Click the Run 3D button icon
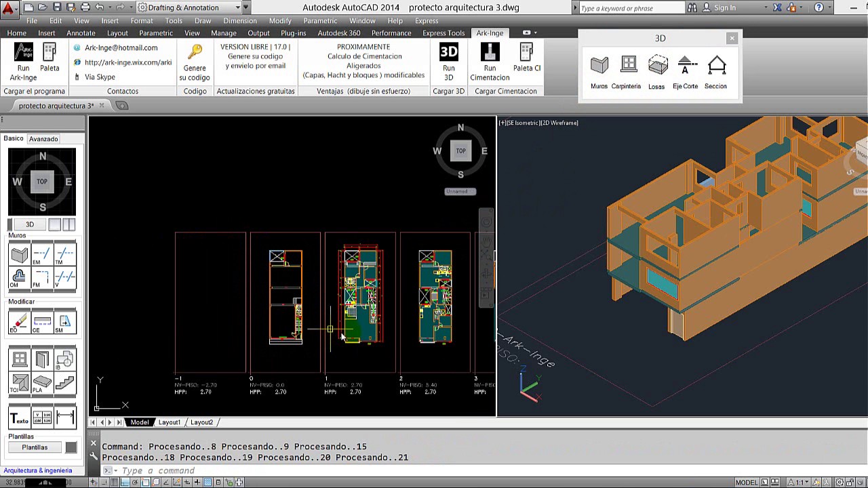 point(448,53)
